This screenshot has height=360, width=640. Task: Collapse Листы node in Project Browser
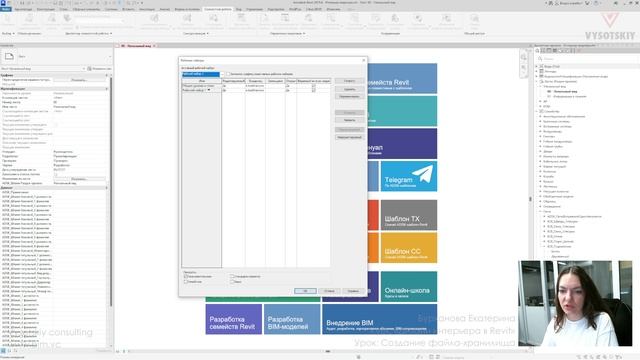(537, 81)
